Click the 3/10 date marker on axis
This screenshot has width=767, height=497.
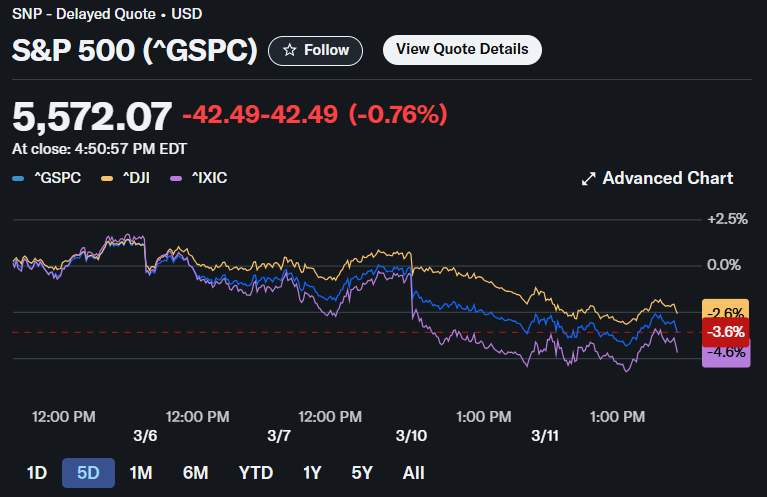tap(411, 436)
